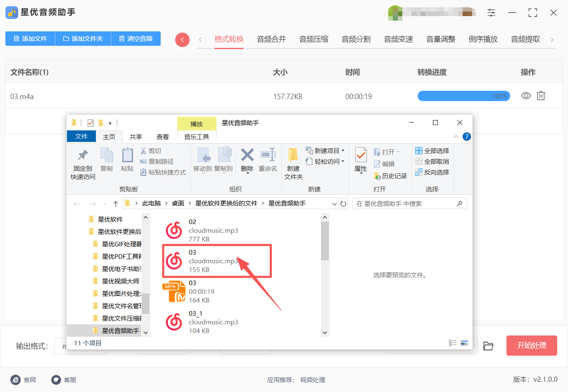This screenshot has height=392, width=568.
Task: Open the 官网 website link
Action: coord(24,380)
